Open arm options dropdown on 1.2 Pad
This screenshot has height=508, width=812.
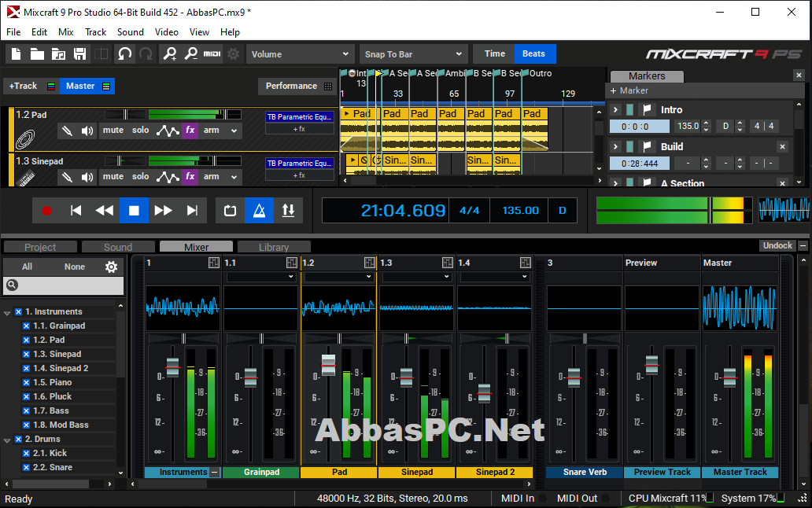pos(234,131)
